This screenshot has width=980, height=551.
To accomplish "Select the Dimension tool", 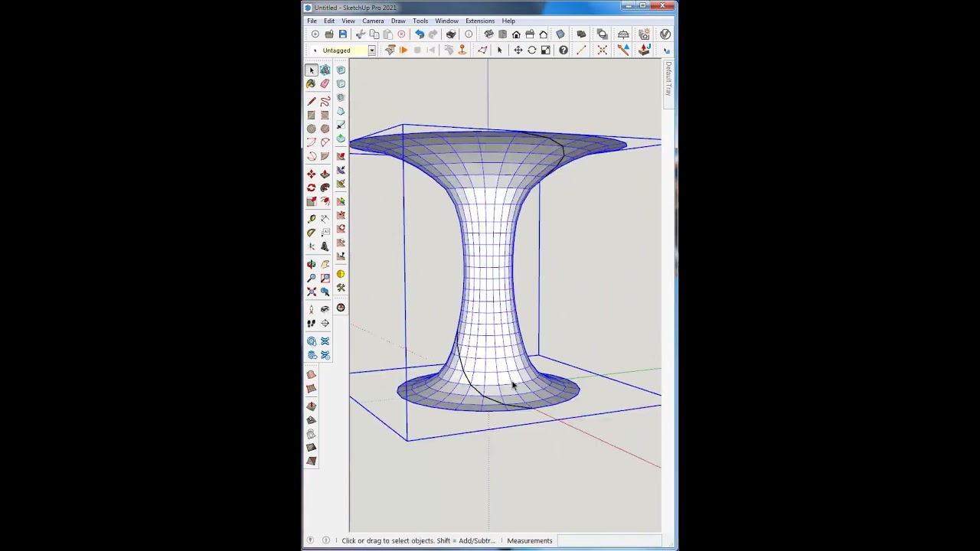I will [x=325, y=218].
